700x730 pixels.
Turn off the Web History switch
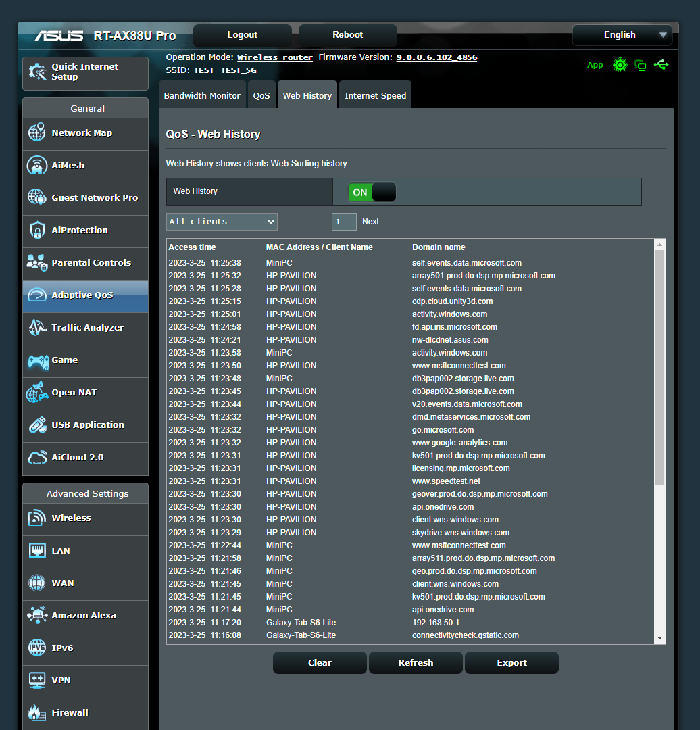coord(371,192)
